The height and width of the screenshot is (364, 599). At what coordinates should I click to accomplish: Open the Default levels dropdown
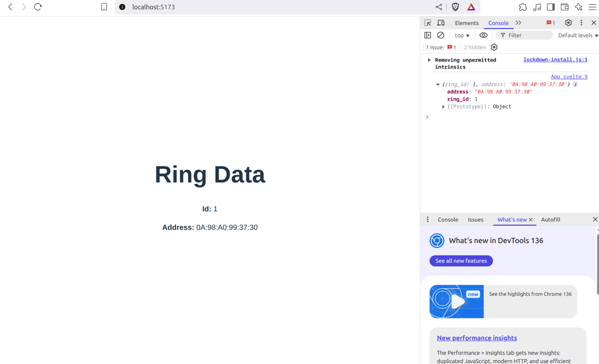click(x=578, y=35)
